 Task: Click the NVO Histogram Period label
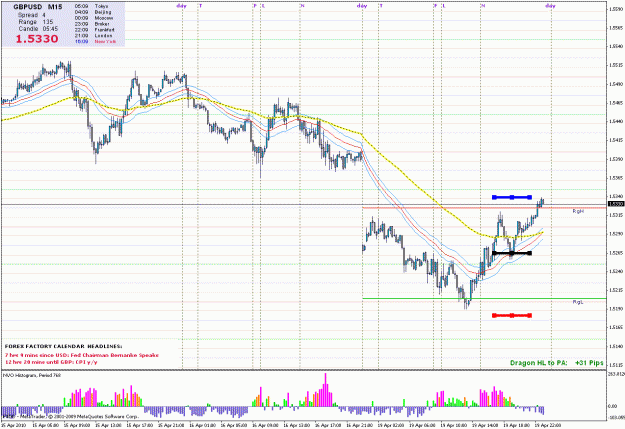pyautogui.click(x=32, y=375)
